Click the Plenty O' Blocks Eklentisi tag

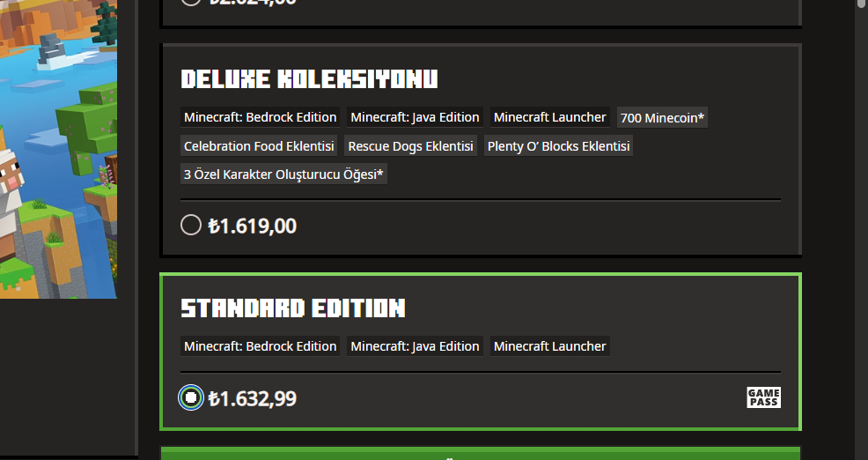558,146
